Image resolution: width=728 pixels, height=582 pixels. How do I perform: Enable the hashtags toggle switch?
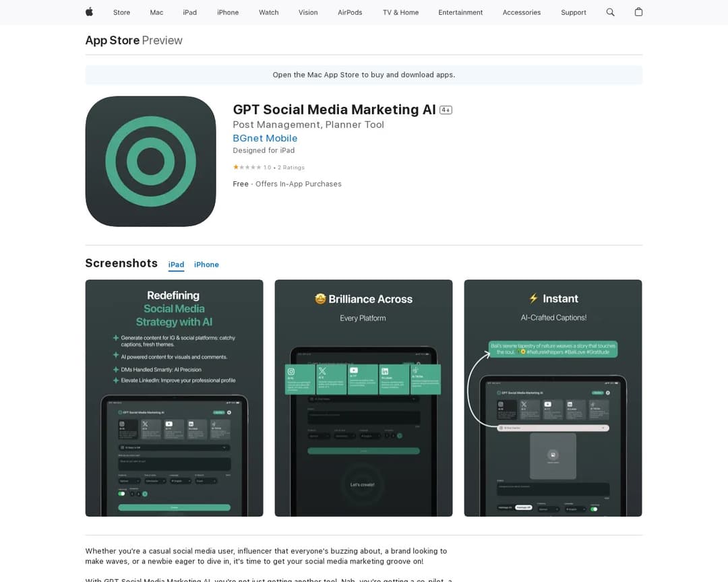pos(122,494)
